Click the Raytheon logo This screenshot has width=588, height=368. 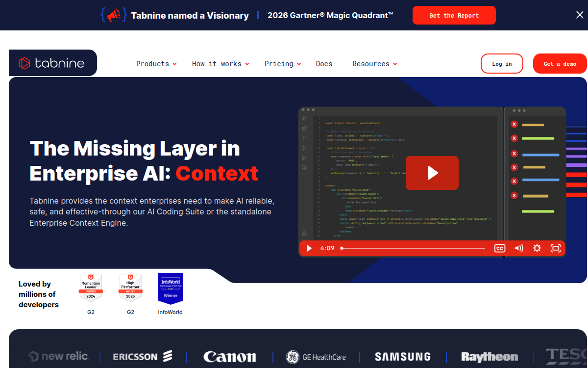490,357
